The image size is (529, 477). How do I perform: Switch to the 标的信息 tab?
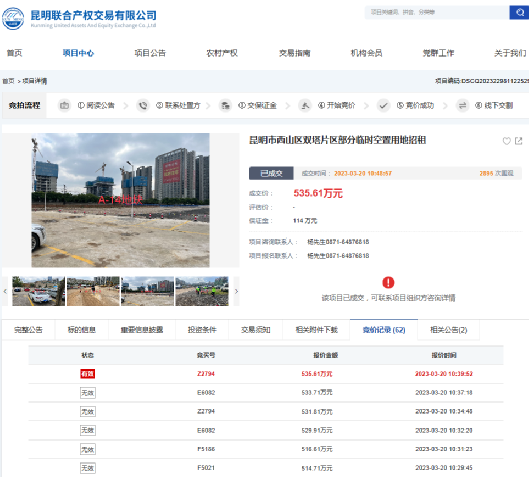(x=82, y=330)
